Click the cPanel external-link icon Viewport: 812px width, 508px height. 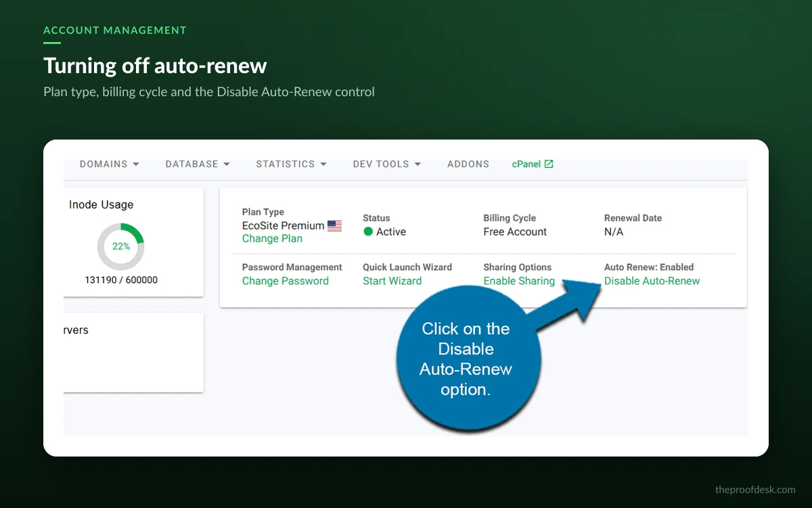tap(549, 164)
